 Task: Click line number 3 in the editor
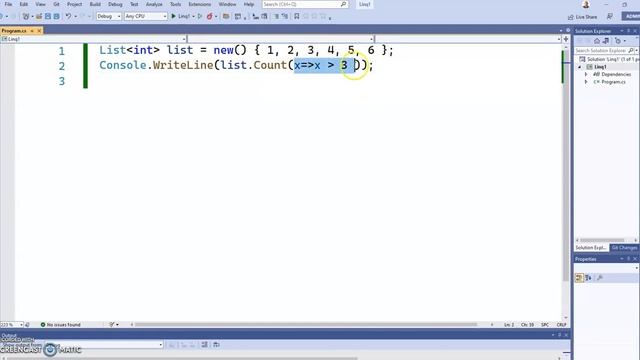(x=62, y=81)
